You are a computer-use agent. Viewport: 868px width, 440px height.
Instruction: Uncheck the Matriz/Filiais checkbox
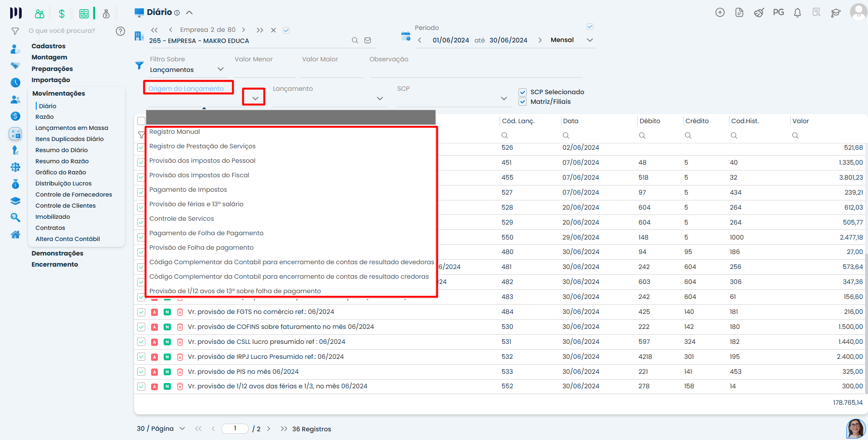click(522, 102)
